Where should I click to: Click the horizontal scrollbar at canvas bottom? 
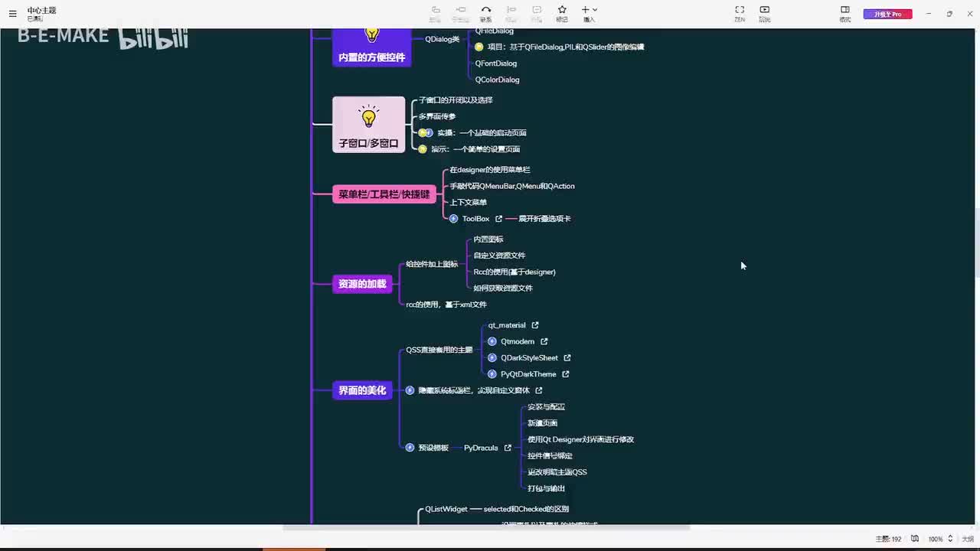486,527
